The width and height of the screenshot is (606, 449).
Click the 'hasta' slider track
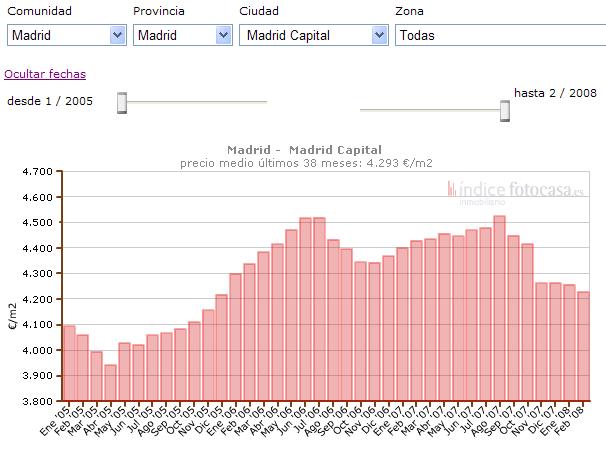(x=430, y=110)
